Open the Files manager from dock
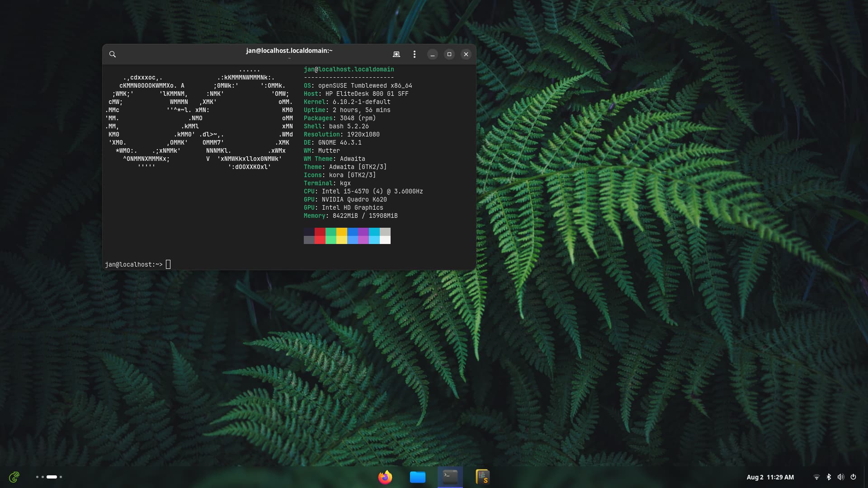Screen dimensions: 868x488 (x=418, y=477)
